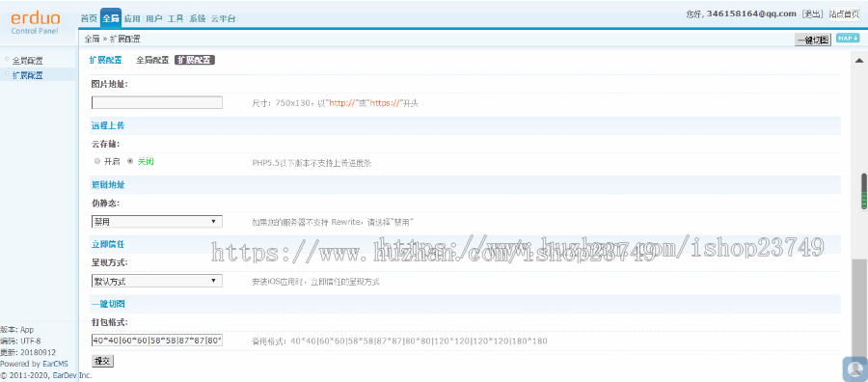Select 扩展配置 in the left sidebar
868x382 pixels.
pos(28,74)
